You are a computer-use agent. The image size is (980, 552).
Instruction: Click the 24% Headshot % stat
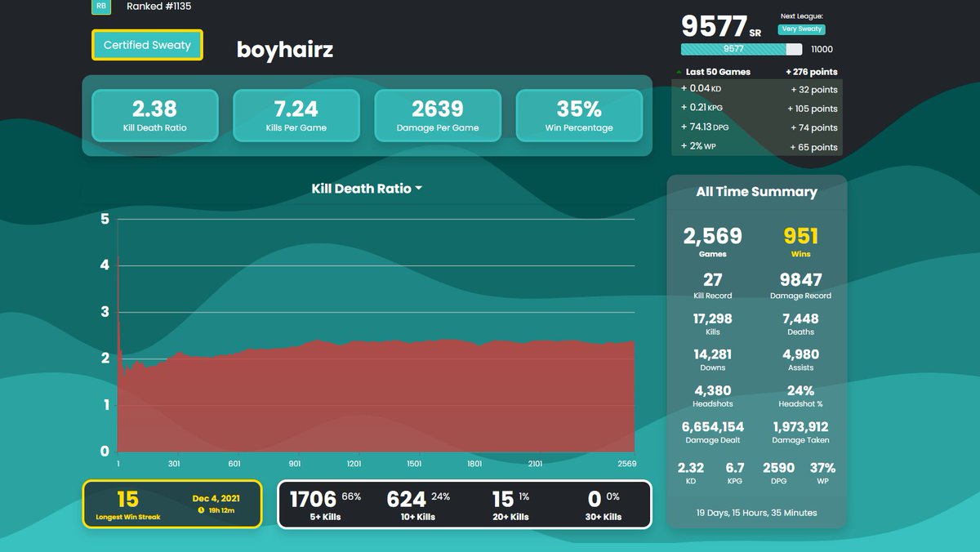click(x=801, y=395)
